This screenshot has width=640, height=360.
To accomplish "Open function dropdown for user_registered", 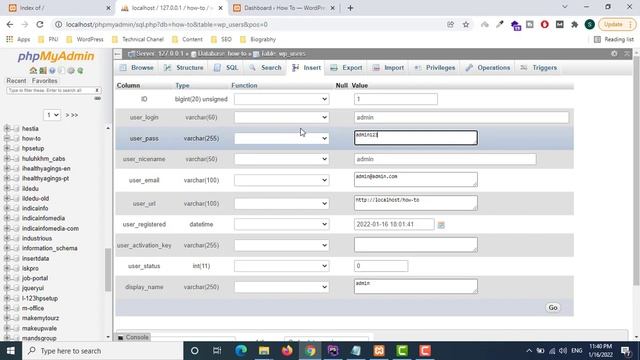I will [282, 224].
